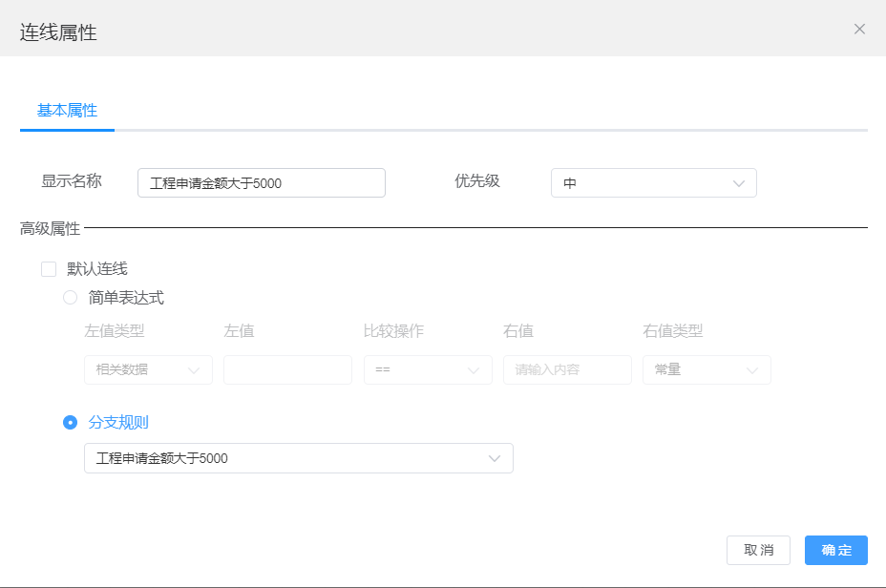Open the rule selector showing 工程申请金额大于5000
The width and height of the screenshot is (886, 588).
pyautogui.click(x=299, y=458)
